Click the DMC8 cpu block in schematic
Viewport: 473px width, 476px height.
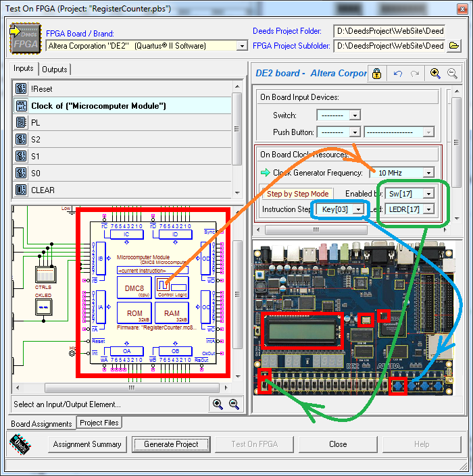tap(134, 288)
